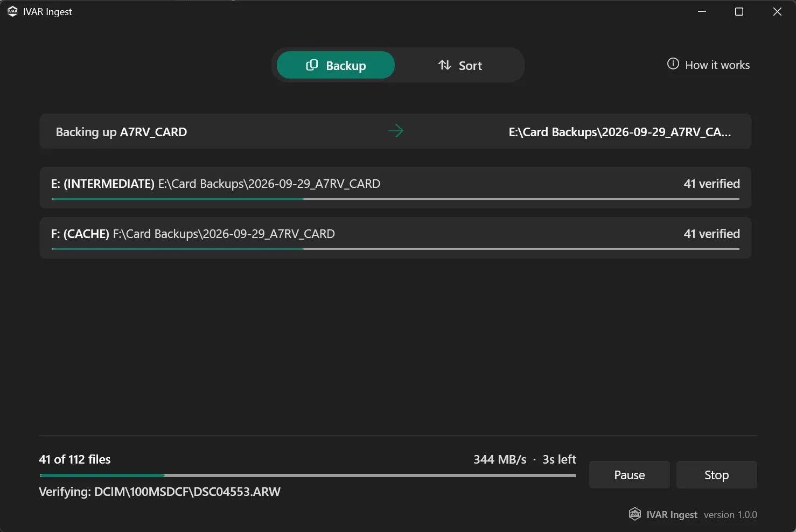Click the Sort arrows icon
This screenshot has width=796, height=532.
pos(445,65)
